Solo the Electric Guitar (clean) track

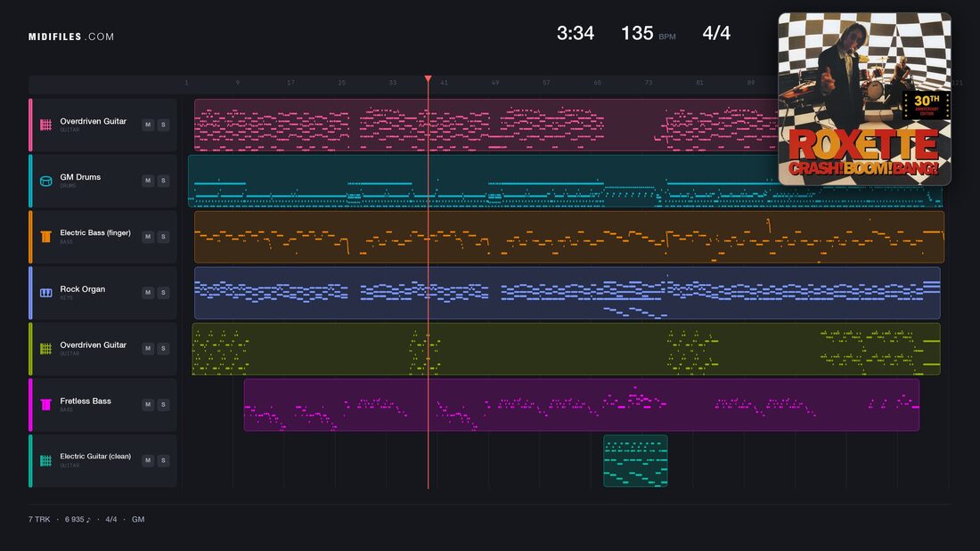[163, 460]
